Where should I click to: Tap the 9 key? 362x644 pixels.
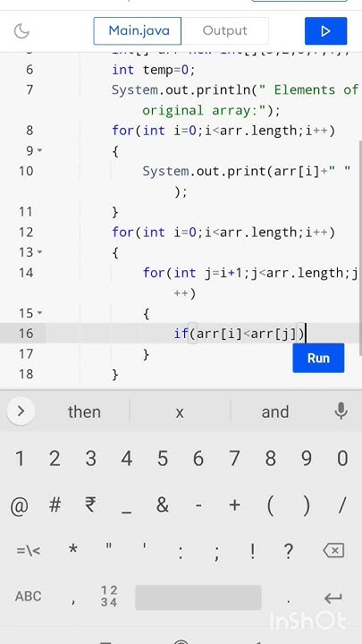[307, 458]
